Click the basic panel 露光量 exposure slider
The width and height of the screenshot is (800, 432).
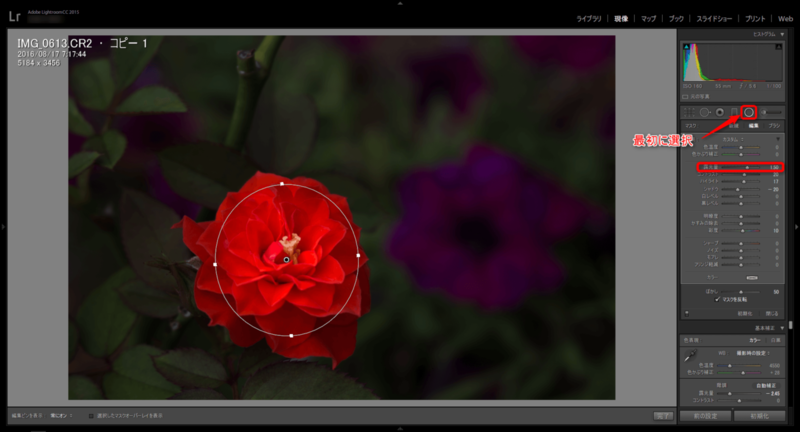point(739,393)
